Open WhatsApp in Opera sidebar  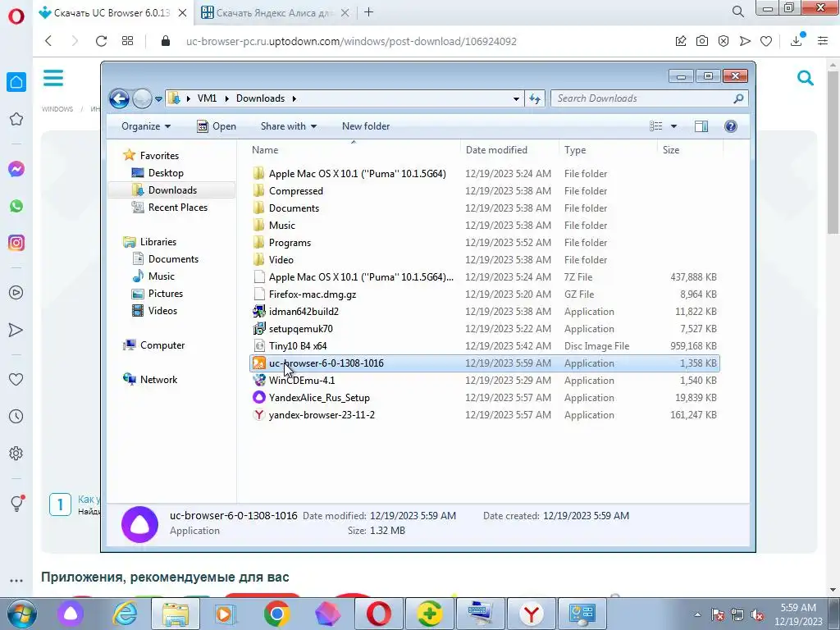click(x=16, y=206)
